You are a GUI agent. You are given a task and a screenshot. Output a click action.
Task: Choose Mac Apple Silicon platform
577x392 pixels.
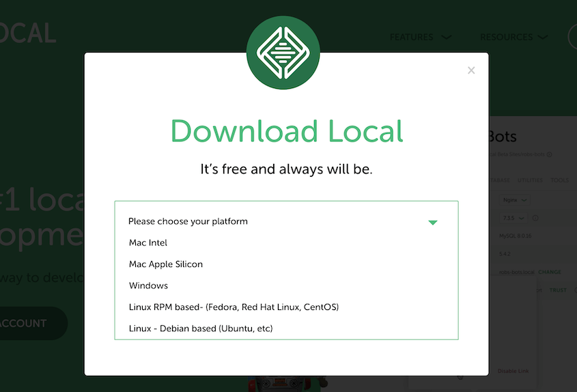[x=166, y=264]
